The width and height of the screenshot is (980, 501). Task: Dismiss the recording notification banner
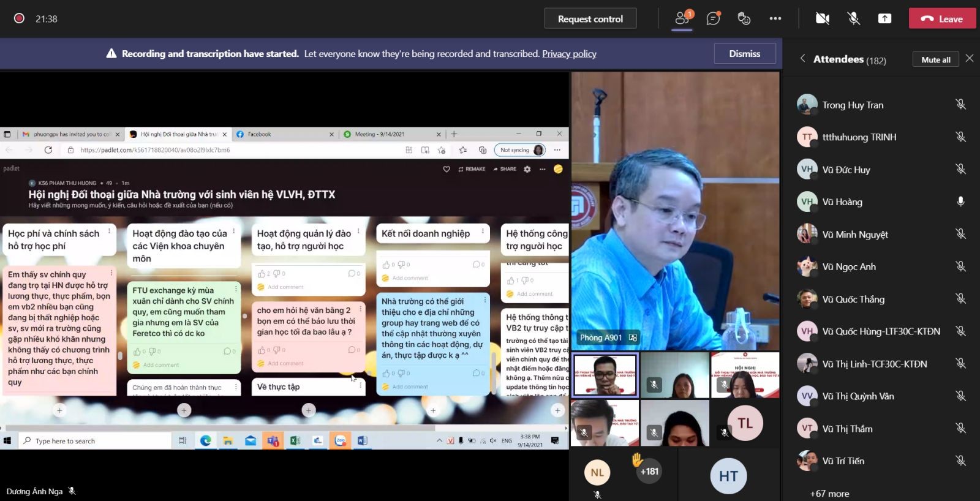pyautogui.click(x=744, y=54)
